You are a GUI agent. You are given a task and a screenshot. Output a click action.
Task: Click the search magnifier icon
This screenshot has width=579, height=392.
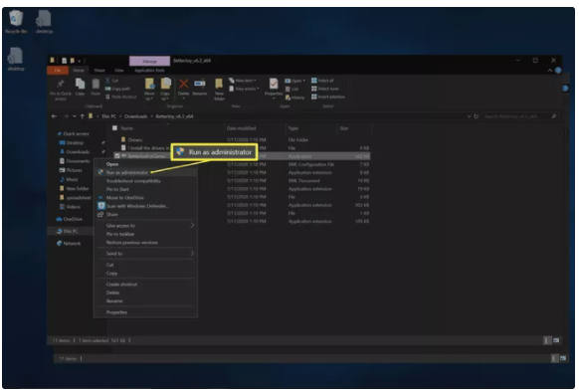554,116
